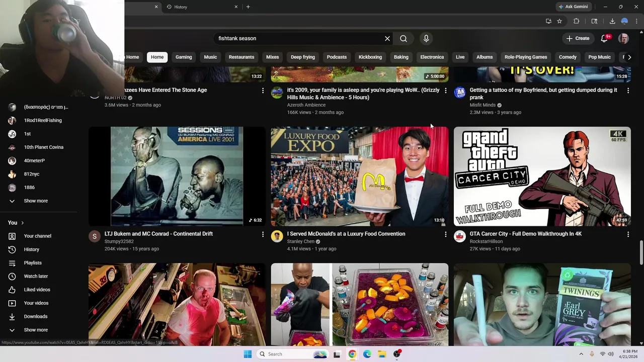Clear the search box with the X icon

387,38
